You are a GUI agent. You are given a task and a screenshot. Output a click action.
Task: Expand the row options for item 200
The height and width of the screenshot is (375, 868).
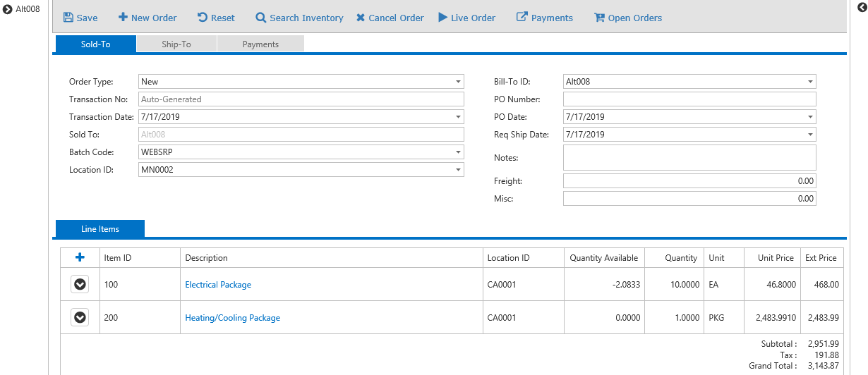tap(80, 317)
